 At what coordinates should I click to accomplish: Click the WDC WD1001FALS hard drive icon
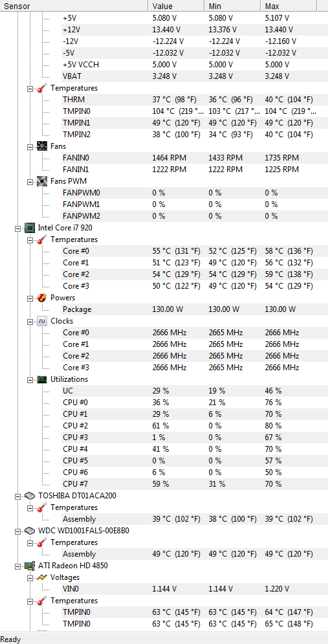(x=29, y=531)
